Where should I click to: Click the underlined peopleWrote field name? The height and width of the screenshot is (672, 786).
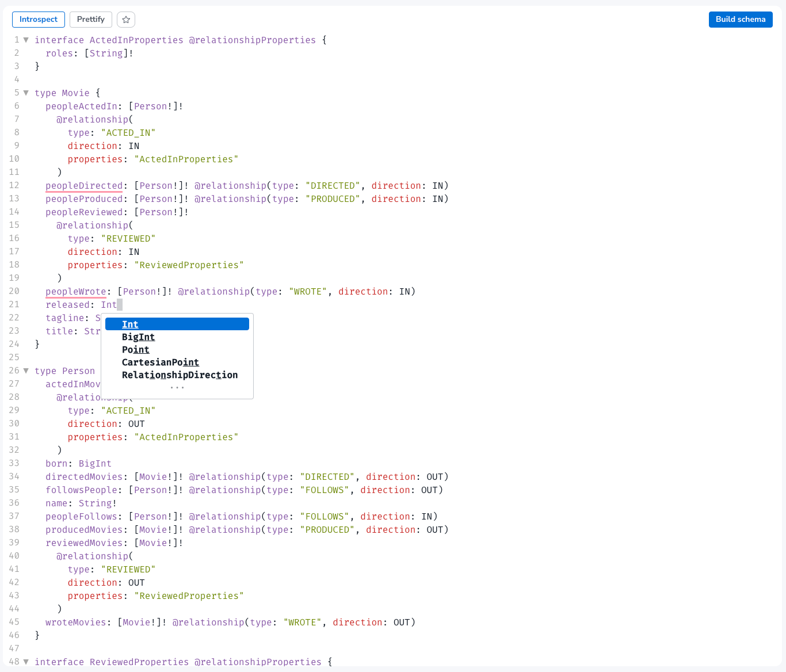click(76, 292)
